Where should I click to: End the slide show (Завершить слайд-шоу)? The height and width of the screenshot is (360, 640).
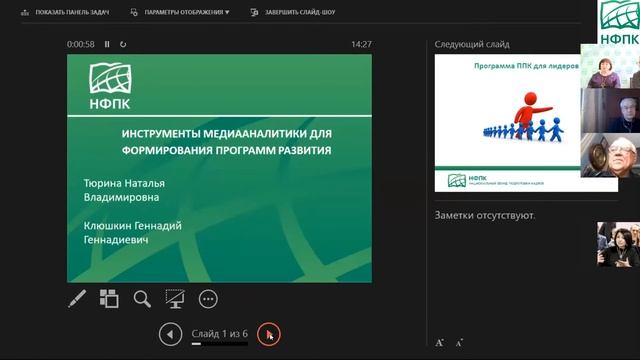pyautogui.click(x=293, y=12)
